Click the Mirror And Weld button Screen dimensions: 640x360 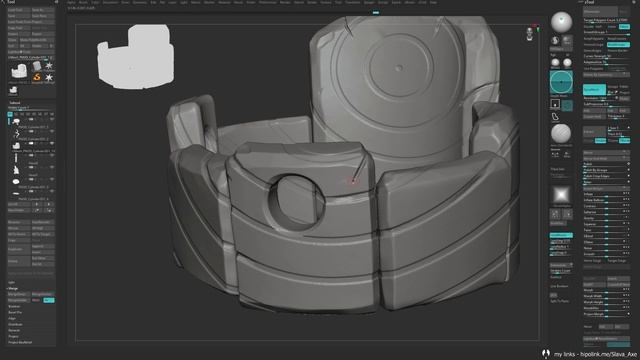[x=606, y=158]
